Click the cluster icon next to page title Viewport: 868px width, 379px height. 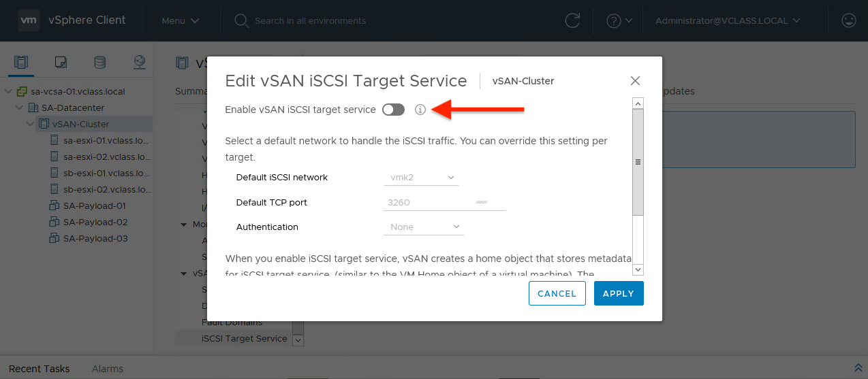click(x=182, y=63)
